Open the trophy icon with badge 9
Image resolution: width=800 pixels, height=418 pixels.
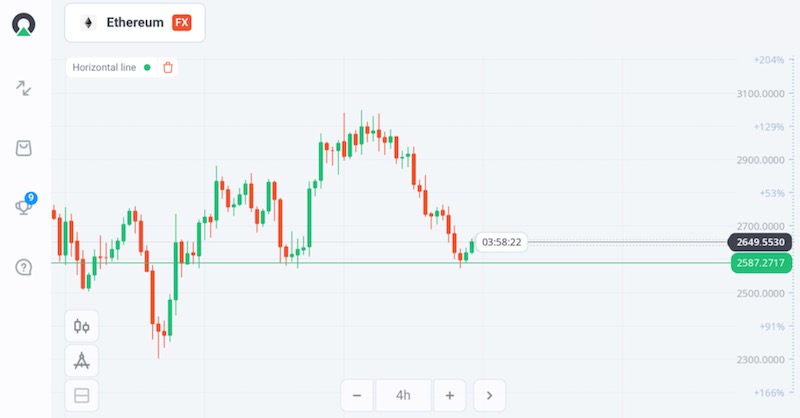tap(24, 207)
